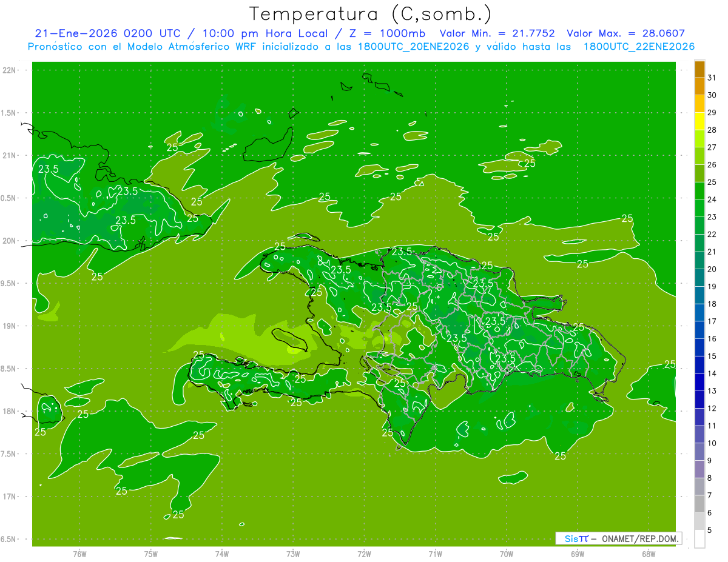Click the colorbar value label 25

pos(712,182)
